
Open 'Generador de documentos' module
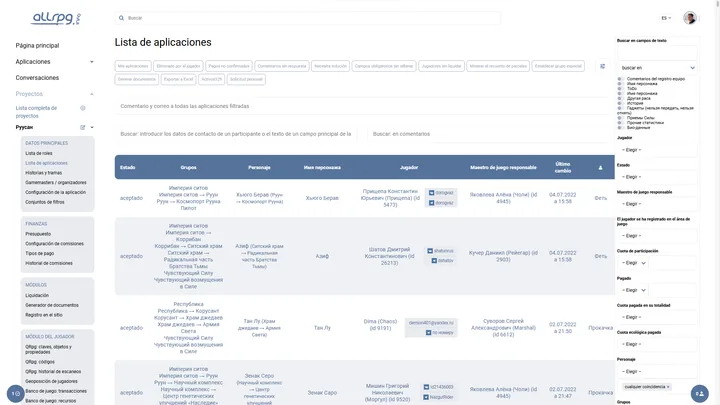52,305
